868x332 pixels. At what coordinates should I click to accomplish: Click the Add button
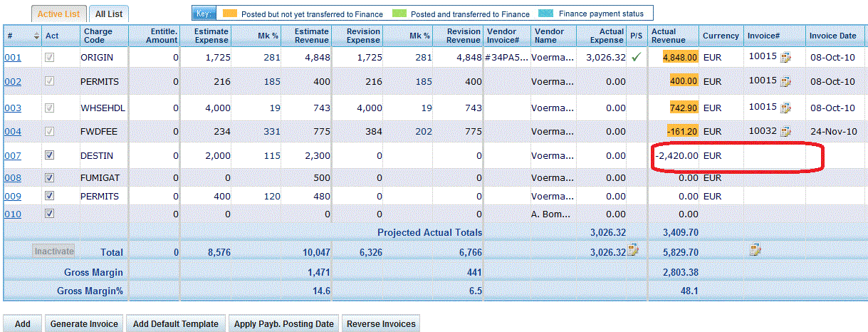[23, 323]
